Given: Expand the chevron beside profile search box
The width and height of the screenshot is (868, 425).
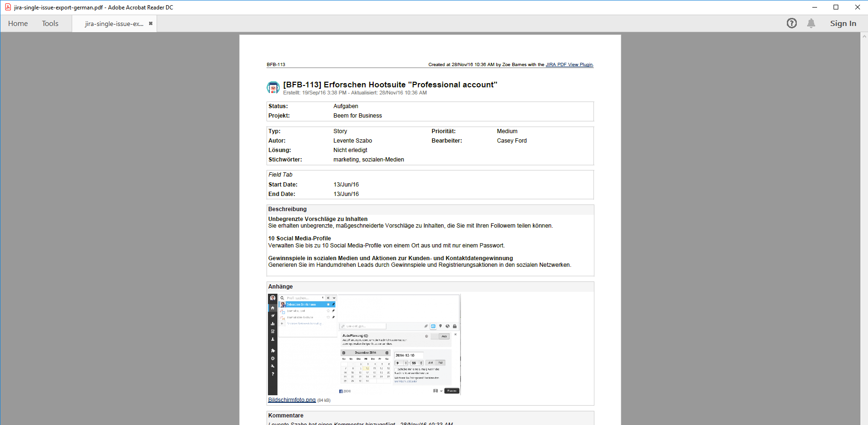Looking at the screenshot, I should 334,298.
